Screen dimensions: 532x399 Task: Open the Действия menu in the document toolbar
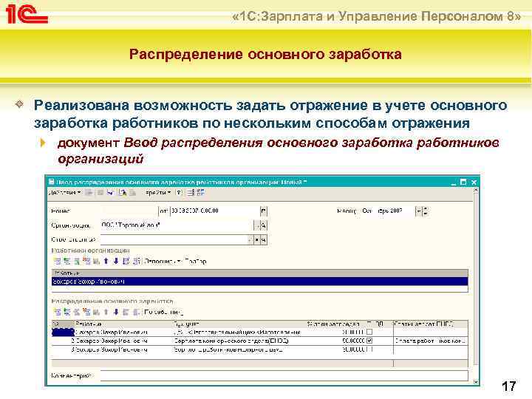65,192
